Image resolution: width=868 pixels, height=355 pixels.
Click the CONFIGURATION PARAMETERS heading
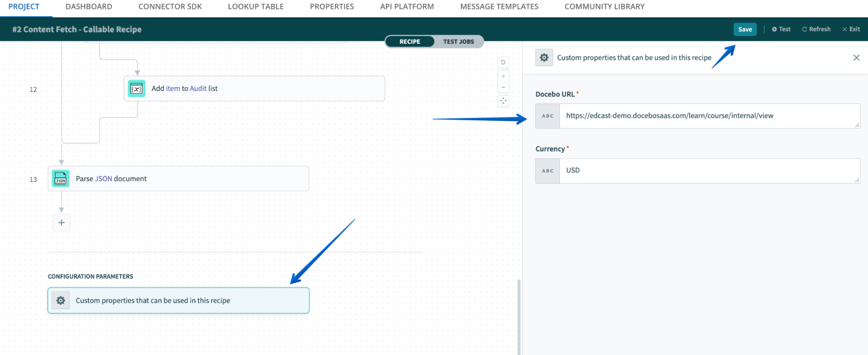click(90, 276)
